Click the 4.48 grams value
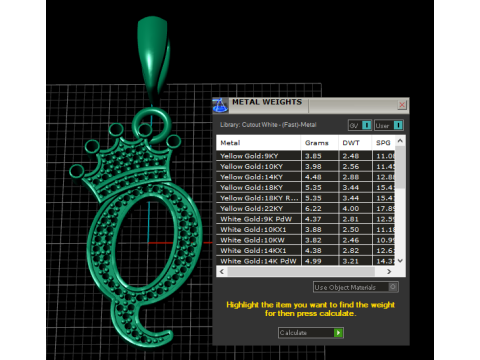The height and width of the screenshot is (360, 480). 313,177
